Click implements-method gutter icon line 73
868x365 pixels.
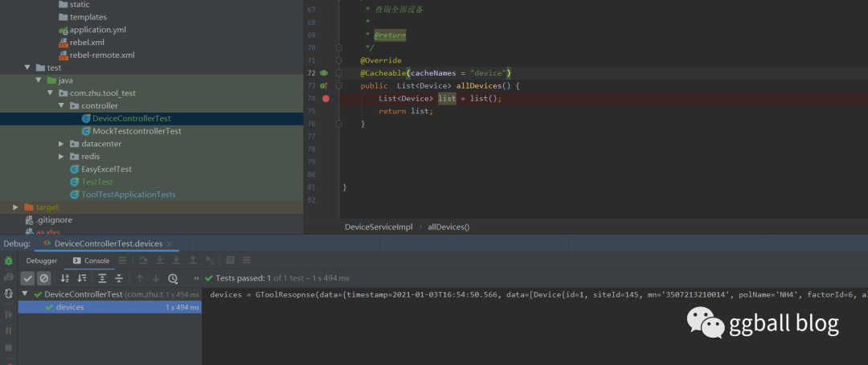[324, 86]
